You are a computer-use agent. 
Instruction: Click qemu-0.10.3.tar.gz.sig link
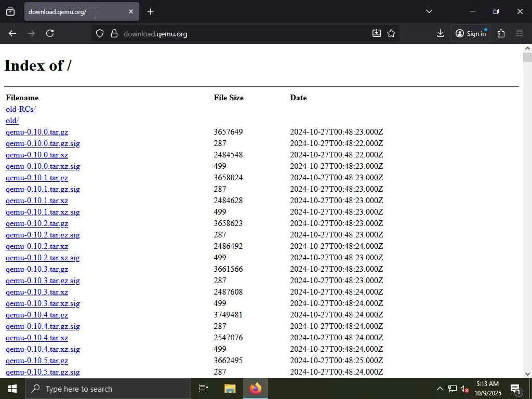(43, 281)
